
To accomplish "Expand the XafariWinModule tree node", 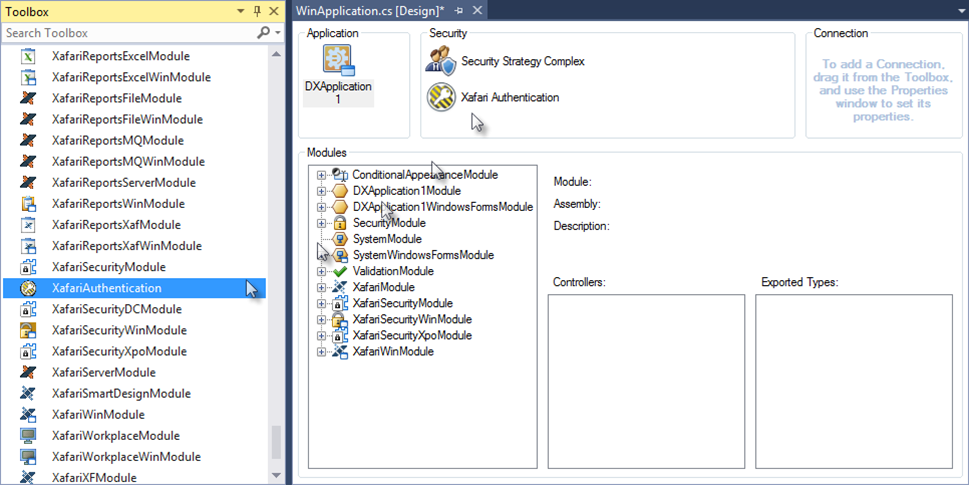I will tap(321, 352).
